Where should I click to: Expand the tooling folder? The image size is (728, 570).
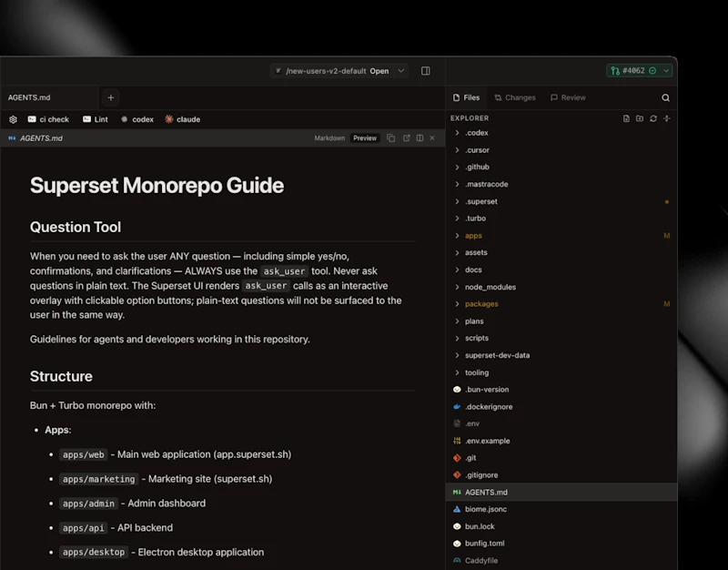pos(561,372)
